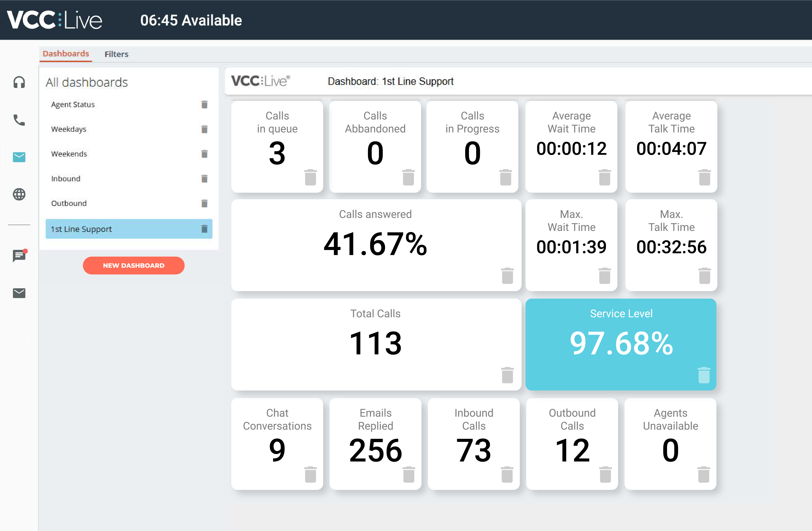
Task: Click the Calls answered percentage card
Action: tap(375, 244)
